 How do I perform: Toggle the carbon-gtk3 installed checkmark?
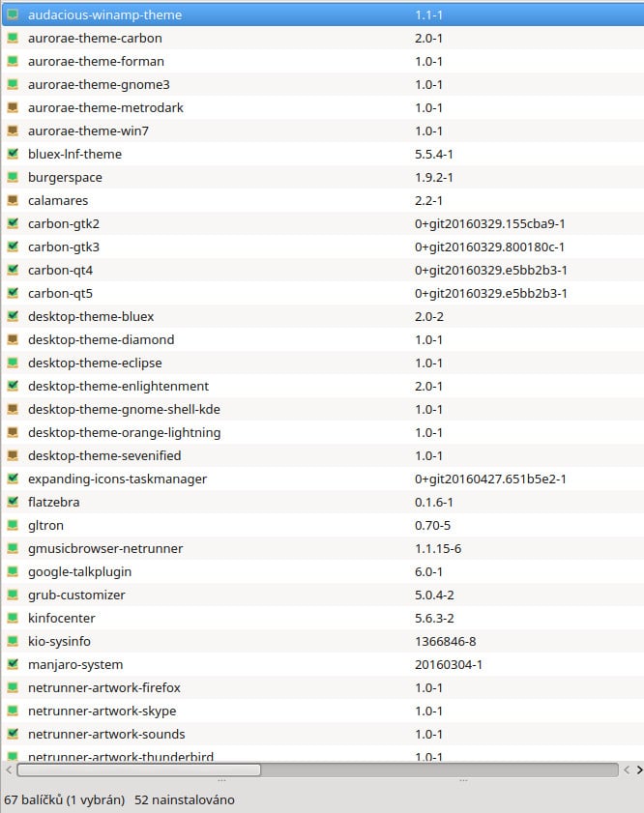pyautogui.click(x=13, y=247)
